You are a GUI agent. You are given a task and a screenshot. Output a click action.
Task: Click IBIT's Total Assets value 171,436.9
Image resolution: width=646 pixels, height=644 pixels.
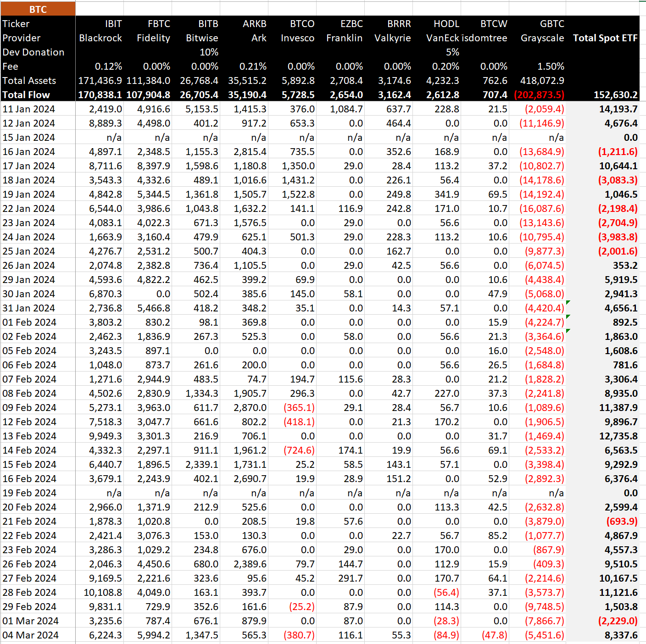coord(100,81)
